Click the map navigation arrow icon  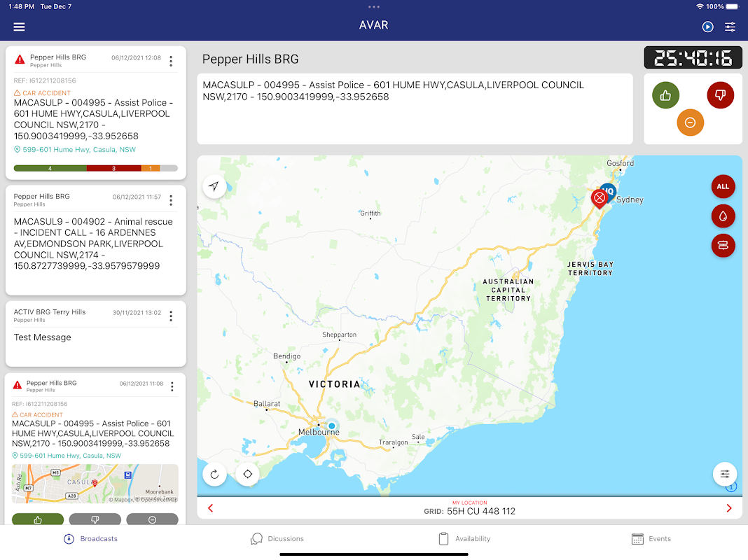pyautogui.click(x=214, y=186)
